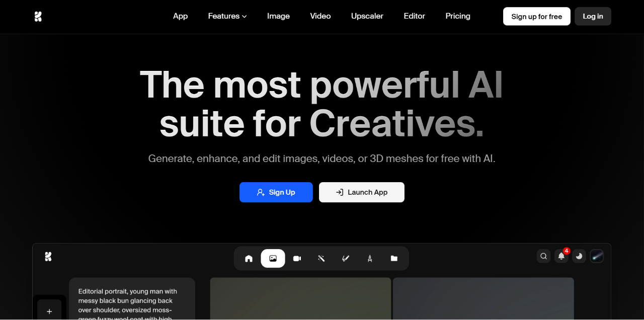Select the paintbrush Realtime icon
Image resolution: width=644 pixels, height=320 pixels.
point(346,259)
